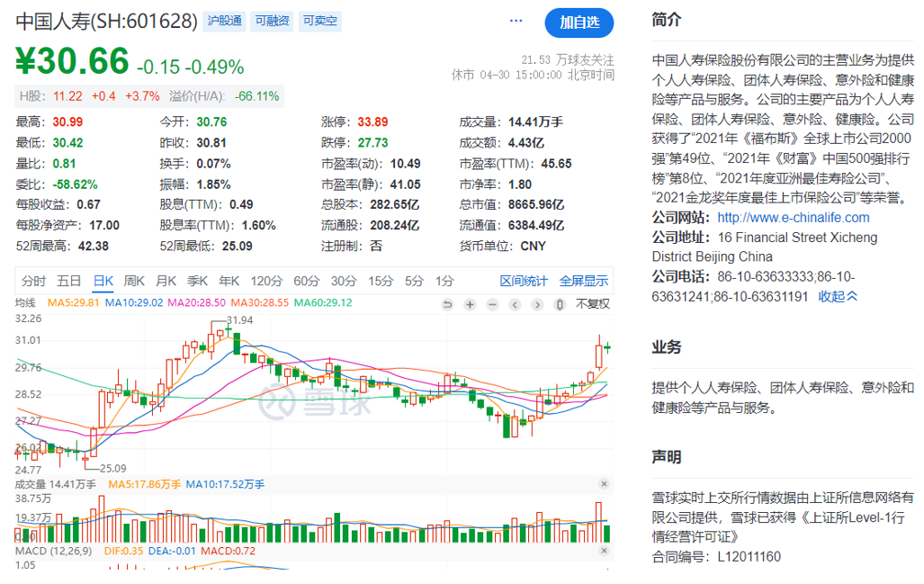Collapse company intro via 收起
924x584 pixels.
pos(838,296)
